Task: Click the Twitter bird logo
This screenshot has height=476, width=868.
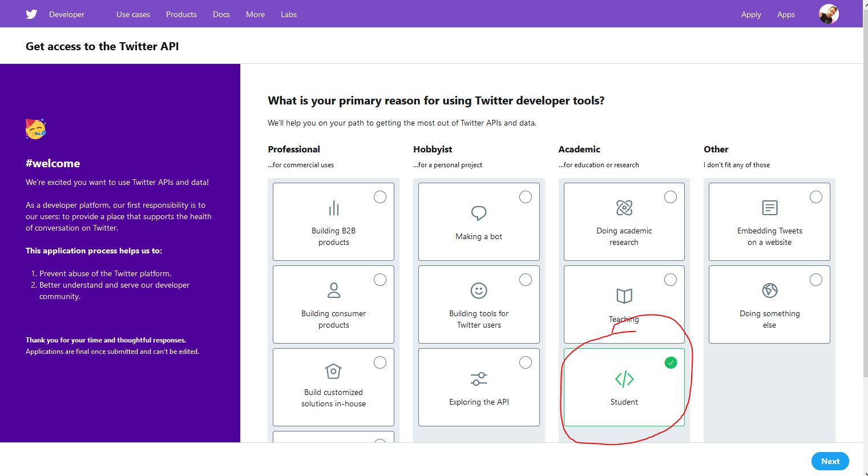Action: coord(31,14)
